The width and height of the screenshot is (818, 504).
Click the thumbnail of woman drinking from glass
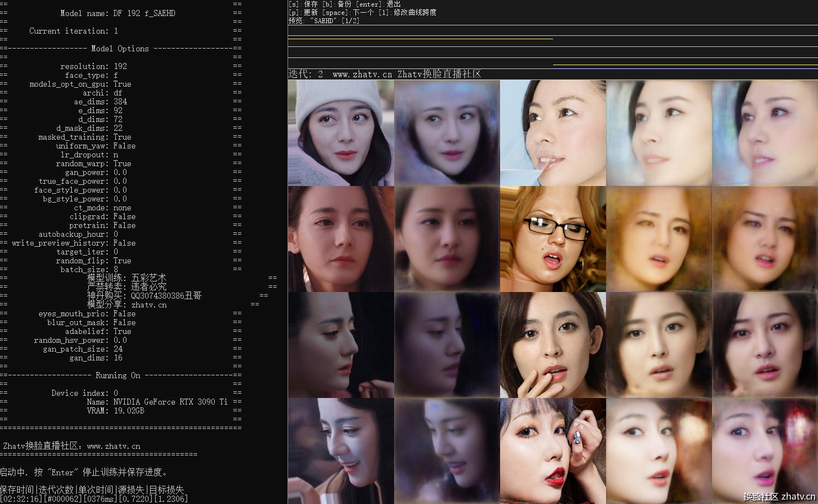point(553,133)
